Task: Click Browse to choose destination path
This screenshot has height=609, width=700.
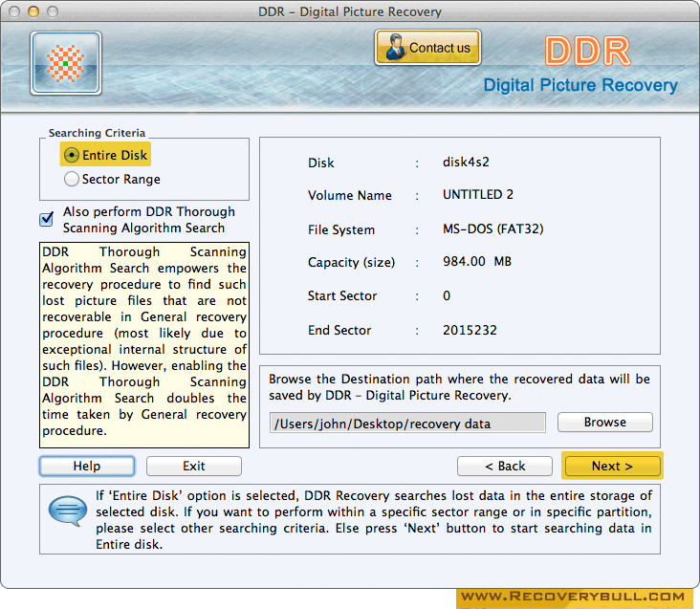Action: click(605, 422)
